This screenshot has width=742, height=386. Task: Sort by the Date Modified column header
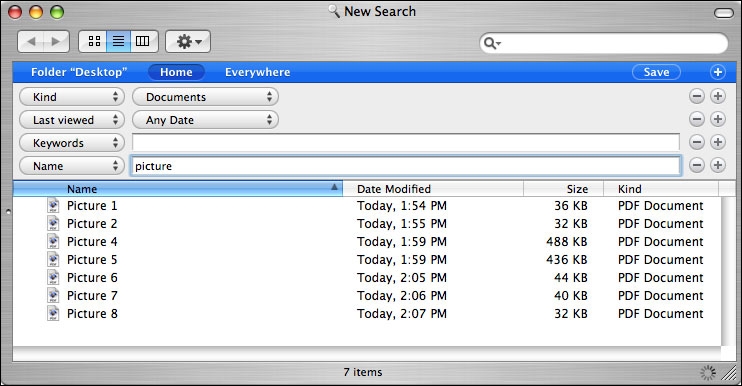pyautogui.click(x=433, y=189)
